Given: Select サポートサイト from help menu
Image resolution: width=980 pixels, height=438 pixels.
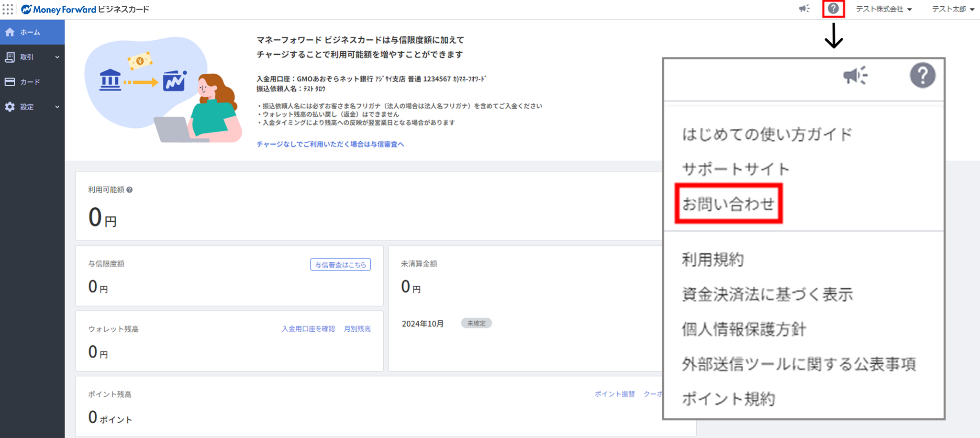Looking at the screenshot, I should pos(735,169).
